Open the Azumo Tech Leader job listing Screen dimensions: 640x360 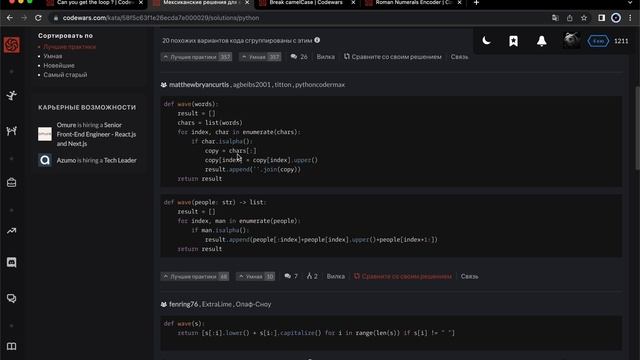(x=96, y=160)
